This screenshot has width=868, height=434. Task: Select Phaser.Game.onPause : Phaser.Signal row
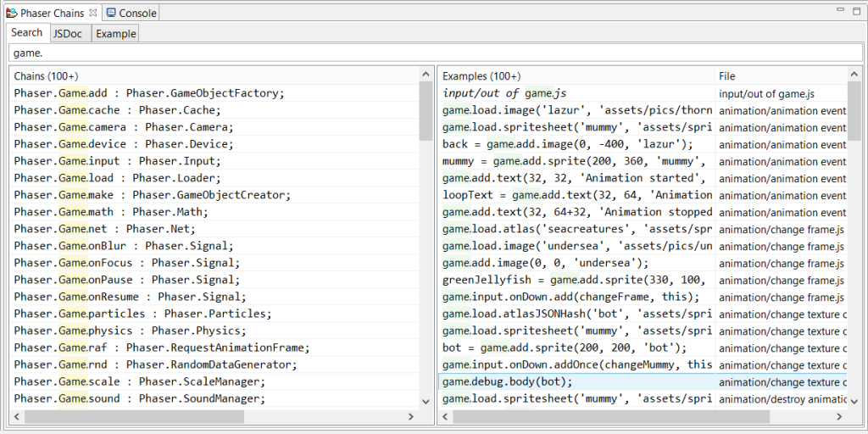(x=214, y=280)
